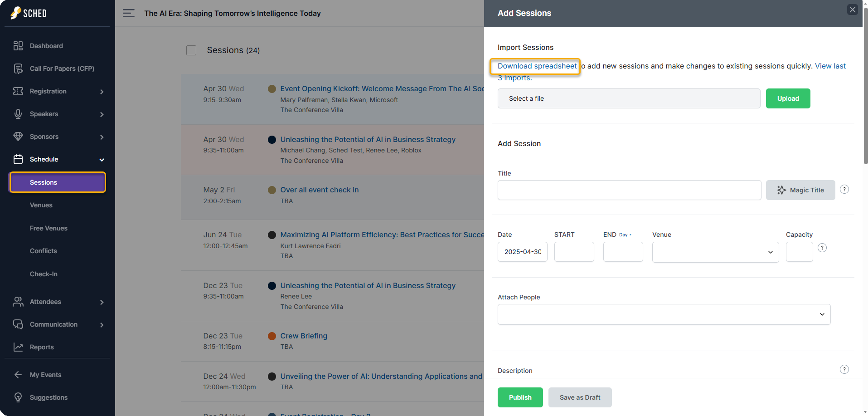The height and width of the screenshot is (416, 868).
Task: Click color dot for Event Opening Kickoff
Action: [x=272, y=89]
